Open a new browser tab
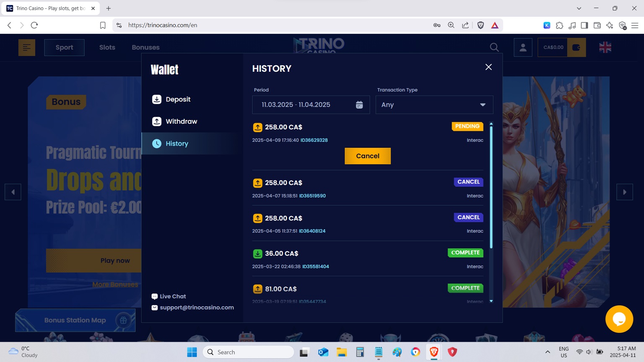This screenshot has width=644, height=362. (109, 8)
